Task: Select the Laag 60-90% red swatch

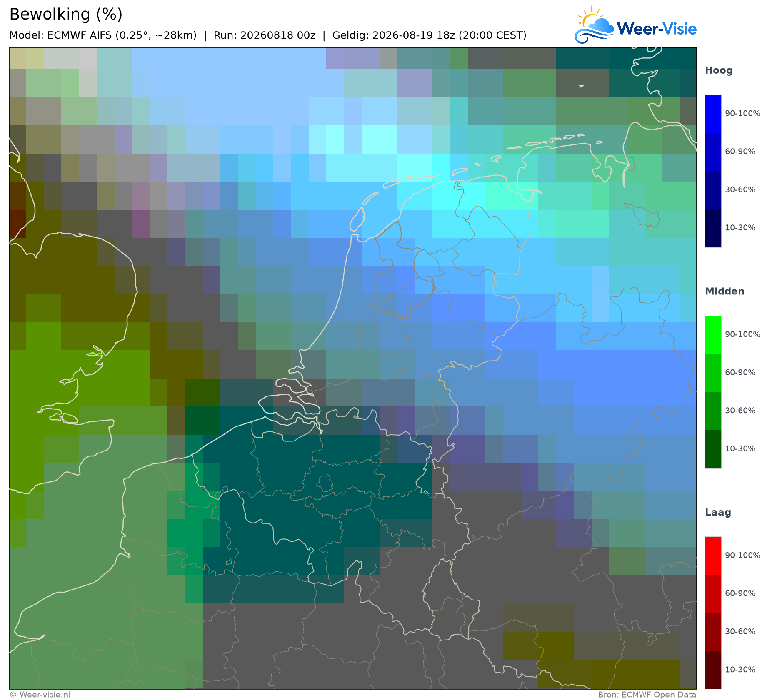Action: click(713, 594)
